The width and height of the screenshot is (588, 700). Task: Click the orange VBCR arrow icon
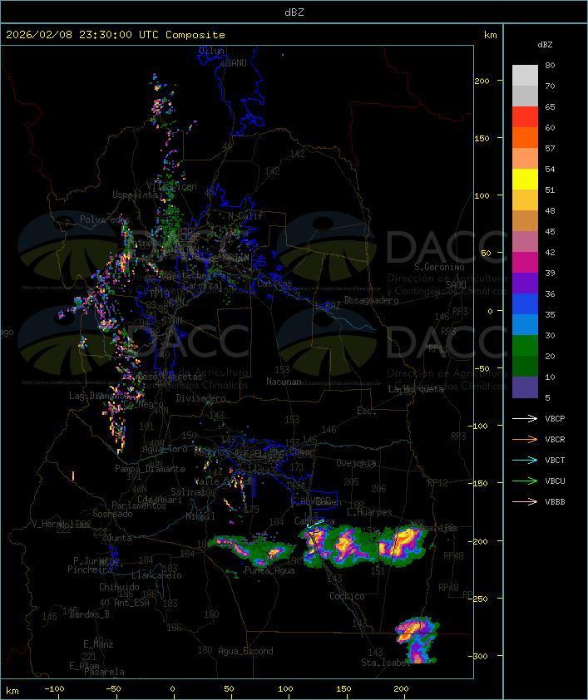[x=525, y=439]
